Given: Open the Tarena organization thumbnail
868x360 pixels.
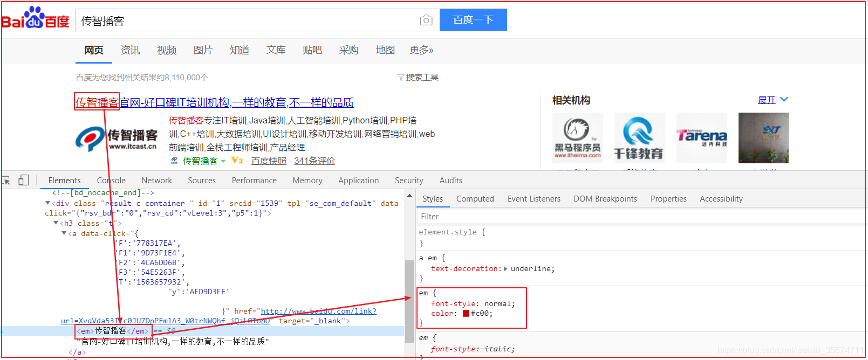Looking at the screenshot, I should [702, 138].
